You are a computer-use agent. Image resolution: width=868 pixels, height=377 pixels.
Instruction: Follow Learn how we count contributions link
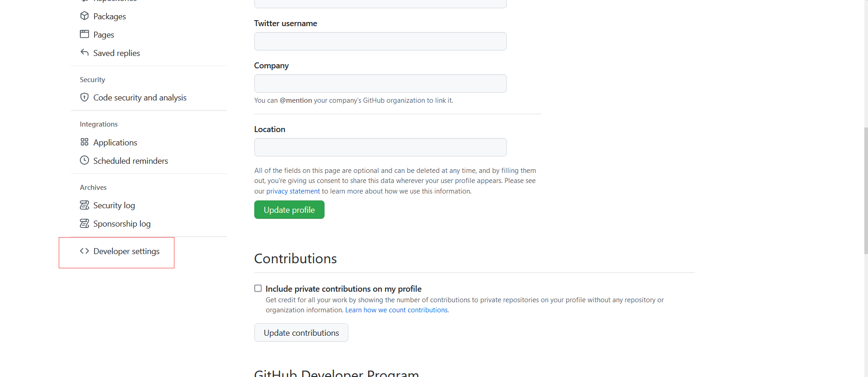[397, 310]
